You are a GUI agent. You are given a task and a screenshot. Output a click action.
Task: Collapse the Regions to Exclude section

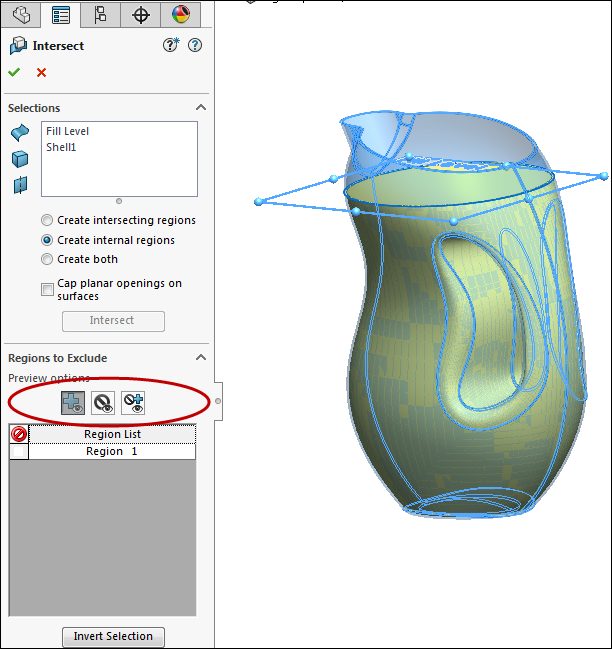(x=200, y=358)
